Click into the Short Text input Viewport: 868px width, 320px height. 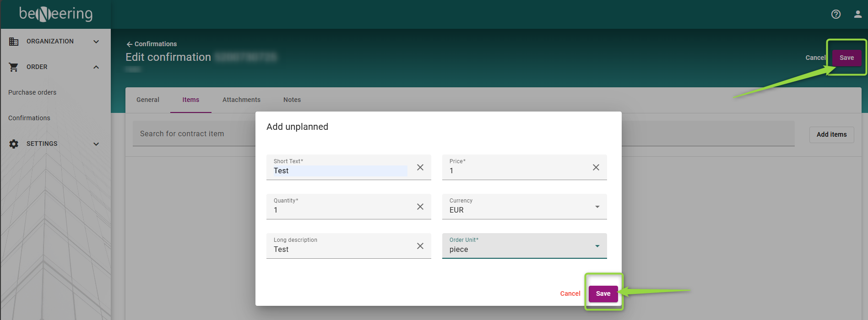click(340, 171)
